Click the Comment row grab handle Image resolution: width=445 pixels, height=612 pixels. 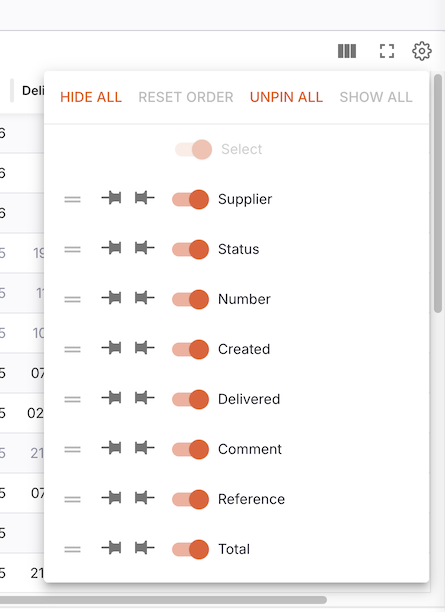coord(73,449)
